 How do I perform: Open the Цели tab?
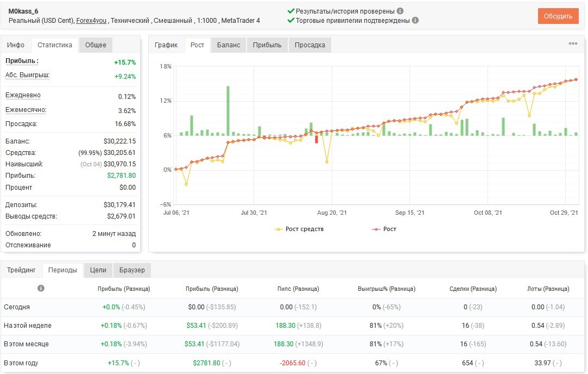[98, 270]
